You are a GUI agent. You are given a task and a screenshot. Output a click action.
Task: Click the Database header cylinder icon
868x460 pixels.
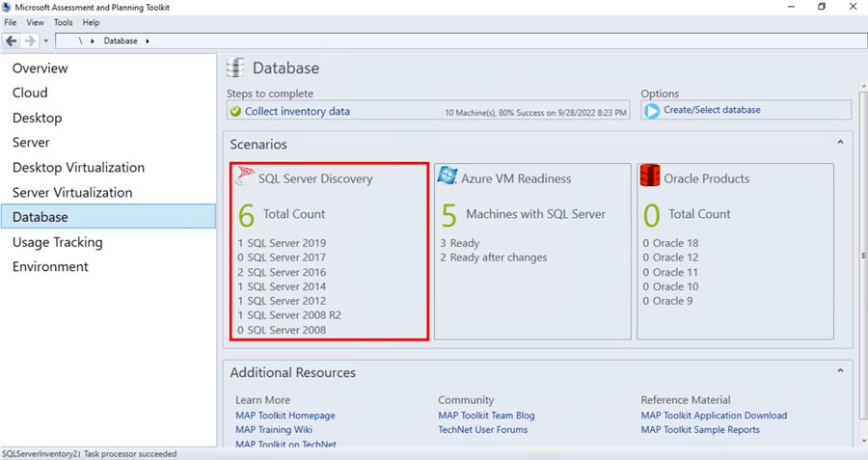(235, 68)
